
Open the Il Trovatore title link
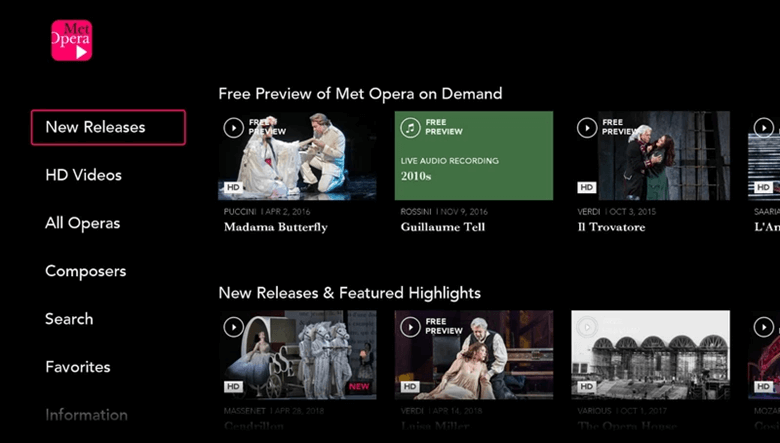coord(611,227)
